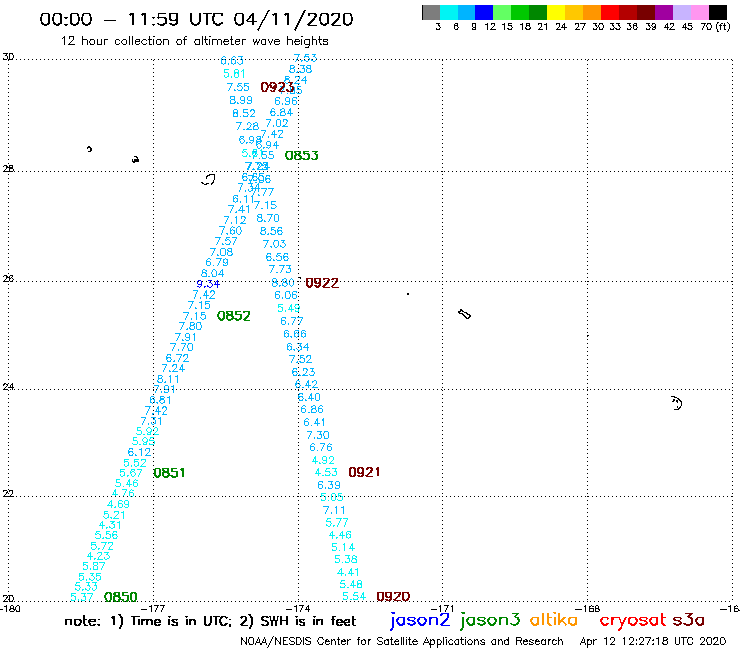Viewport: 740px width, 650px height.
Task: Click the 8.70 wave height value
Action: (x=268, y=218)
